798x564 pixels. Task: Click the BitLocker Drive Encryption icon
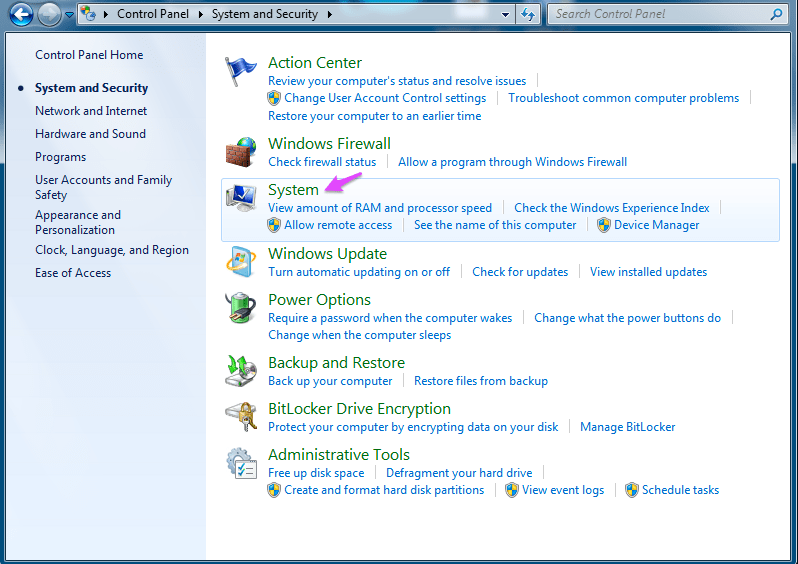tap(241, 416)
